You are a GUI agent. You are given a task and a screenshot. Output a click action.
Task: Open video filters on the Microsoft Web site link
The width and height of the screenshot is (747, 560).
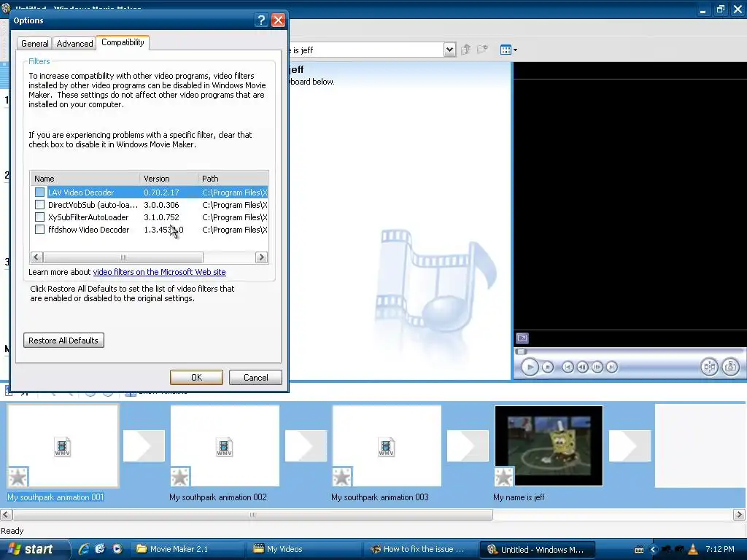coord(159,272)
